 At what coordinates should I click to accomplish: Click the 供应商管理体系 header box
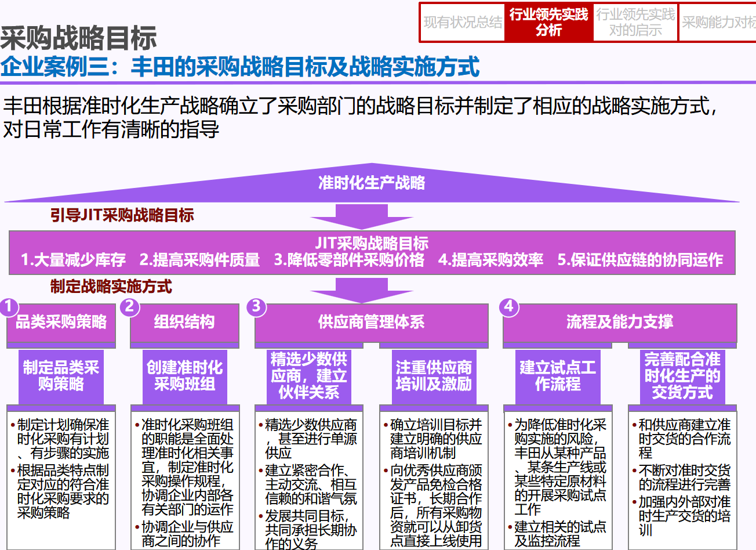tap(371, 323)
